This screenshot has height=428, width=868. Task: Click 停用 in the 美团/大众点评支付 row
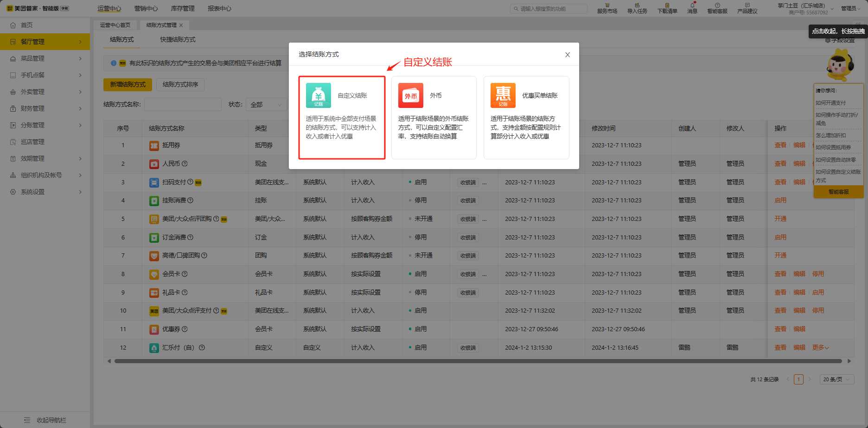click(818, 310)
